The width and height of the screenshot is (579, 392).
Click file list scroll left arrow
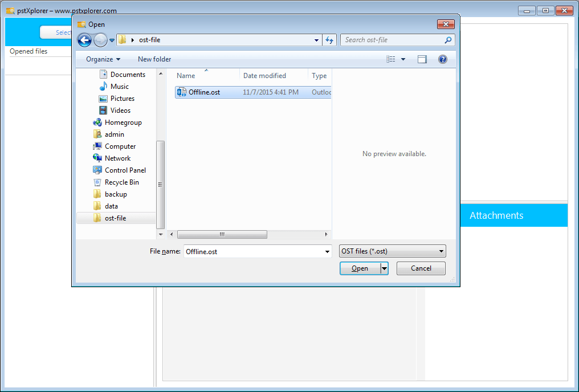point(172,234)
